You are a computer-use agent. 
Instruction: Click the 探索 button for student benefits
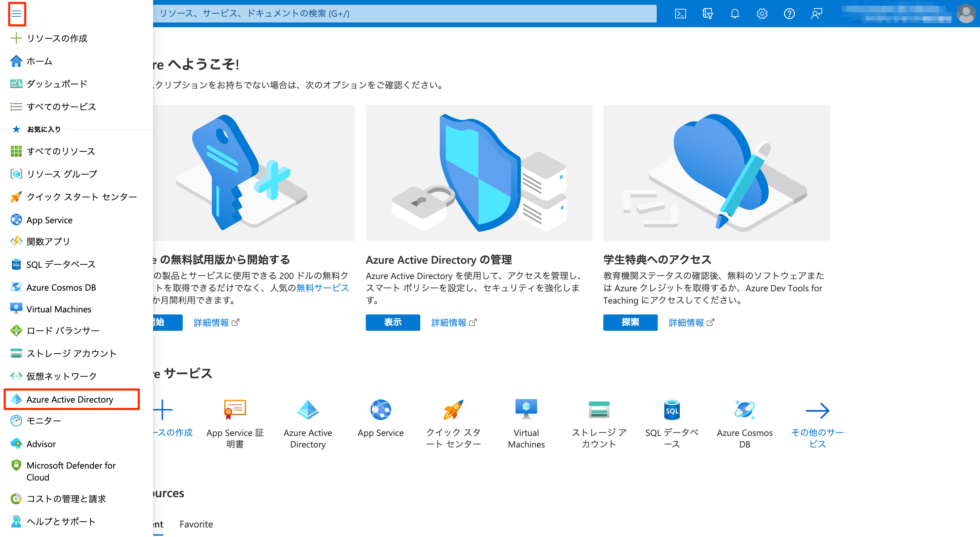pyautogui.click(x=630, y=322)
